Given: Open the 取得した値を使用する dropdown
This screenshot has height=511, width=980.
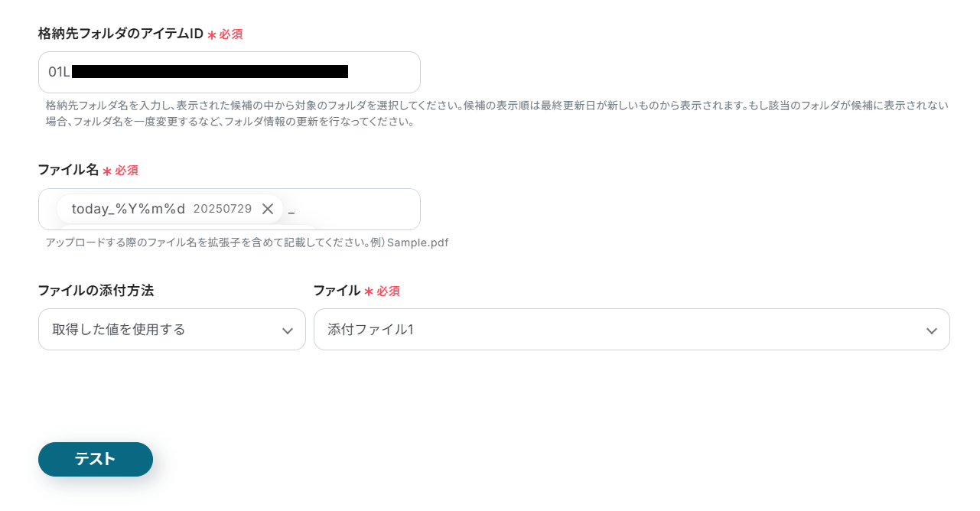Looking at the screenshot, I should (x=172, y=330).
